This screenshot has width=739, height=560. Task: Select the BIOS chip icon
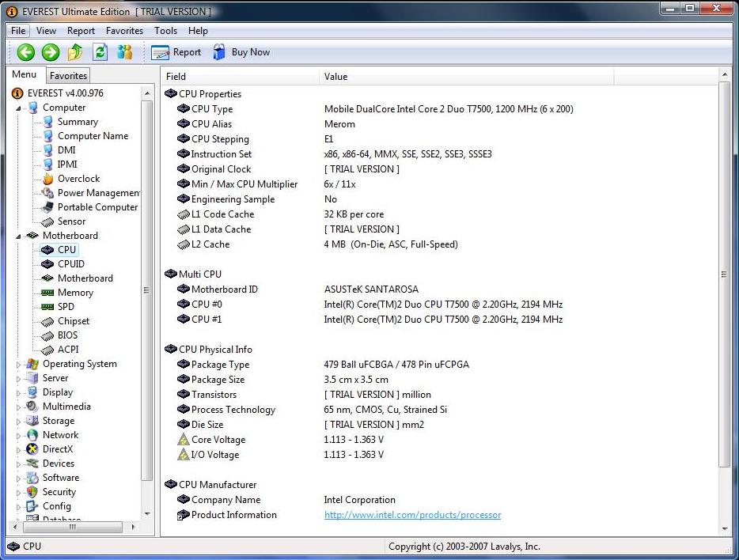[x=47, y=336]
